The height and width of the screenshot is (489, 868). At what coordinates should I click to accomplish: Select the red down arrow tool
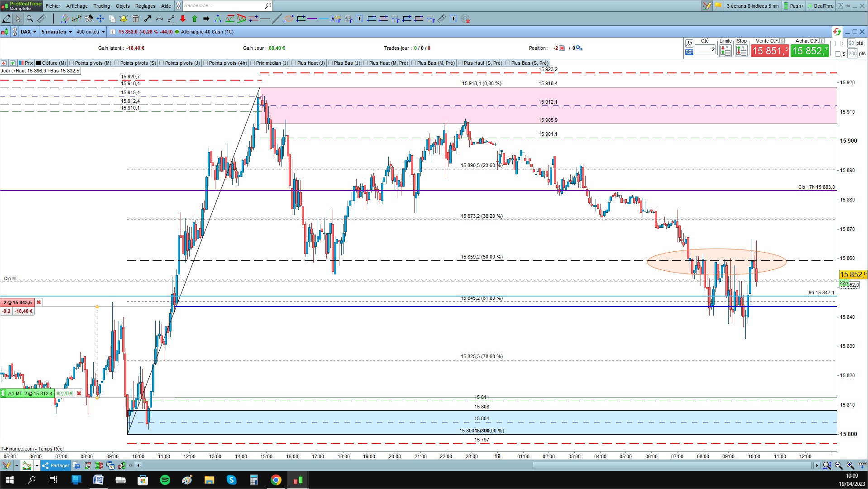183,19
